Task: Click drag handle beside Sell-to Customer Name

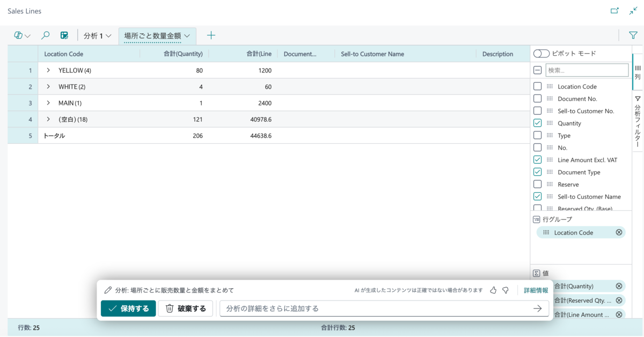Action: tap(550, 196)
